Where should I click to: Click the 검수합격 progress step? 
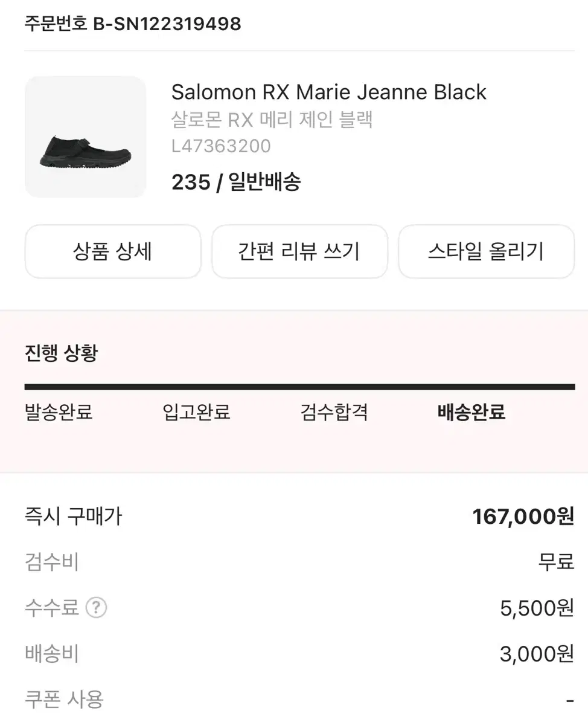[334, 413]
